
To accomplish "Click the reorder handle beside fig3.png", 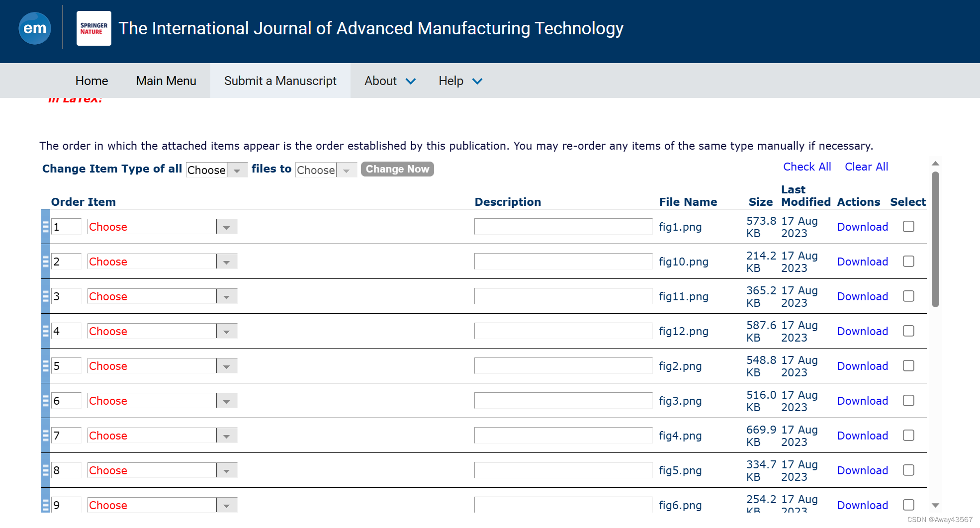I will pyautogui.click(x=45, y=400).
